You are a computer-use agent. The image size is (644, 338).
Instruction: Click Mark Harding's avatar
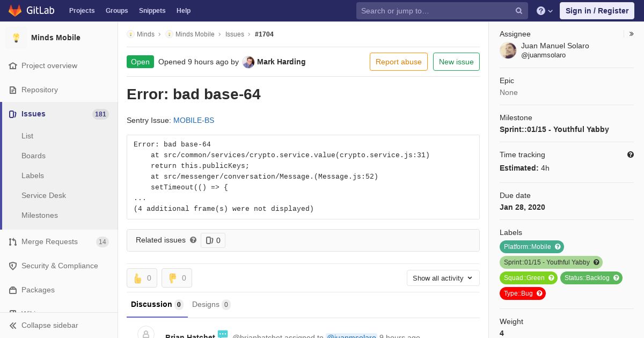(248, 62)
